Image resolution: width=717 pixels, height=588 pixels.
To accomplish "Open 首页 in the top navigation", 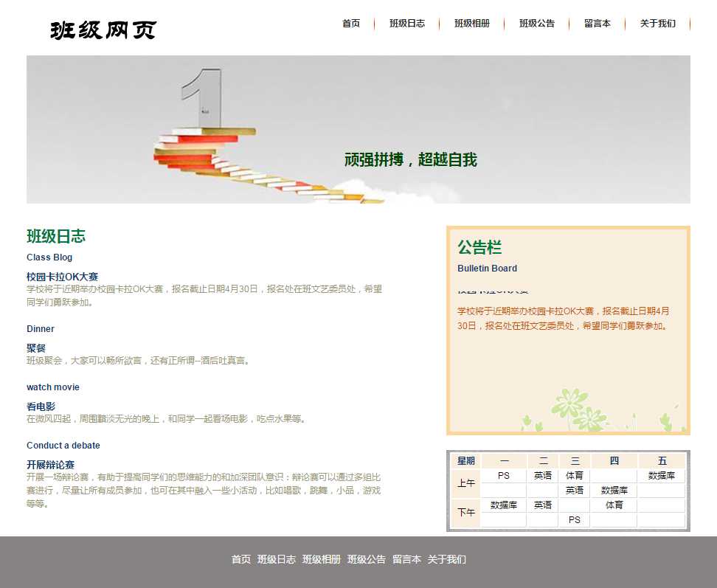I will coord(351,24).
